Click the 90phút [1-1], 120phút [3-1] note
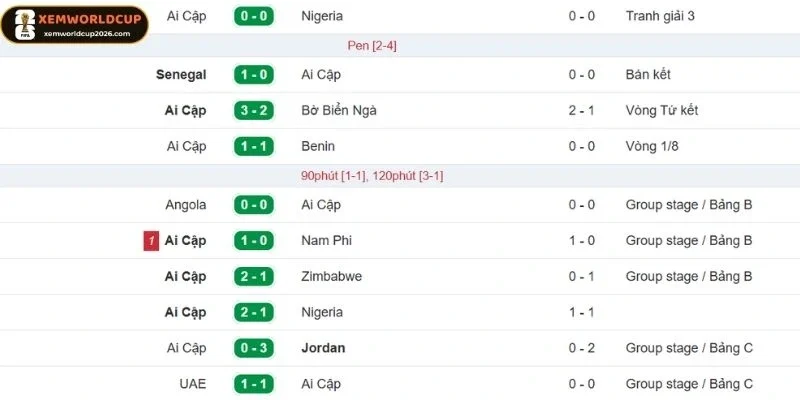The image size is (800, 400). [372, 176]
